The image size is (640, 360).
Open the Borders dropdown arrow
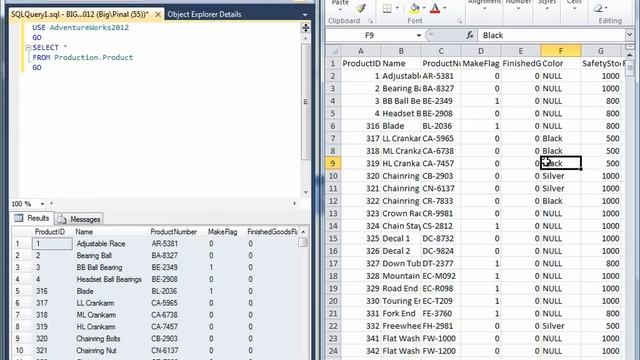(x=397, y=8)
